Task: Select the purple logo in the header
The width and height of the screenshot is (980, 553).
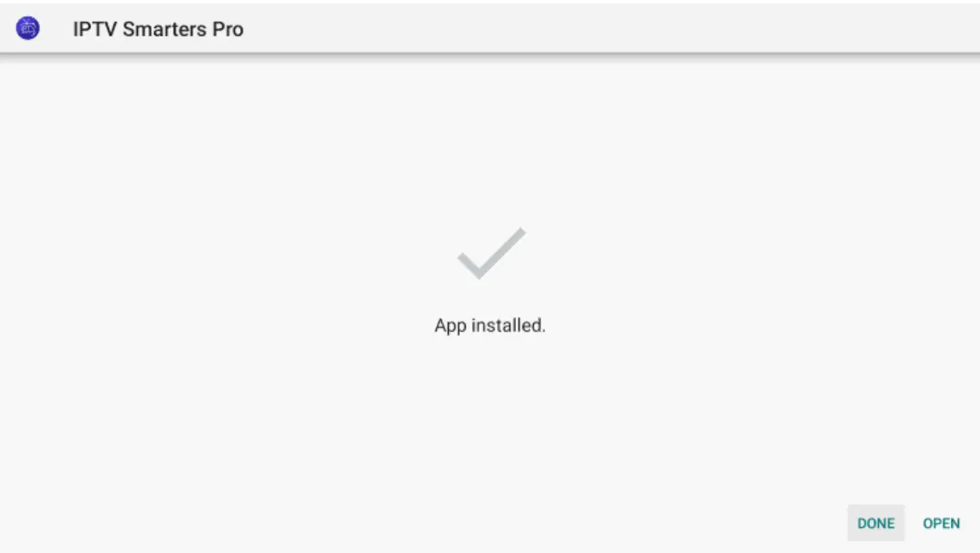Action: [x=28, y=28]
